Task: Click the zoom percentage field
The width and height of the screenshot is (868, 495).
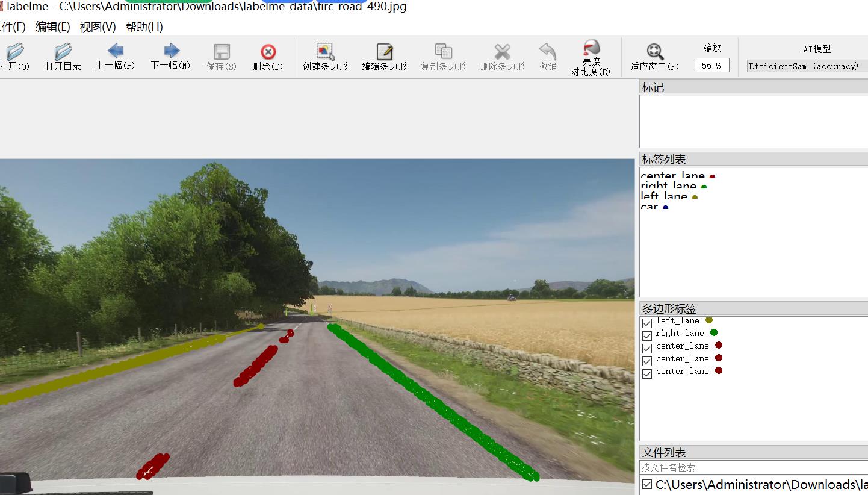Action: [x=711, y=66]
